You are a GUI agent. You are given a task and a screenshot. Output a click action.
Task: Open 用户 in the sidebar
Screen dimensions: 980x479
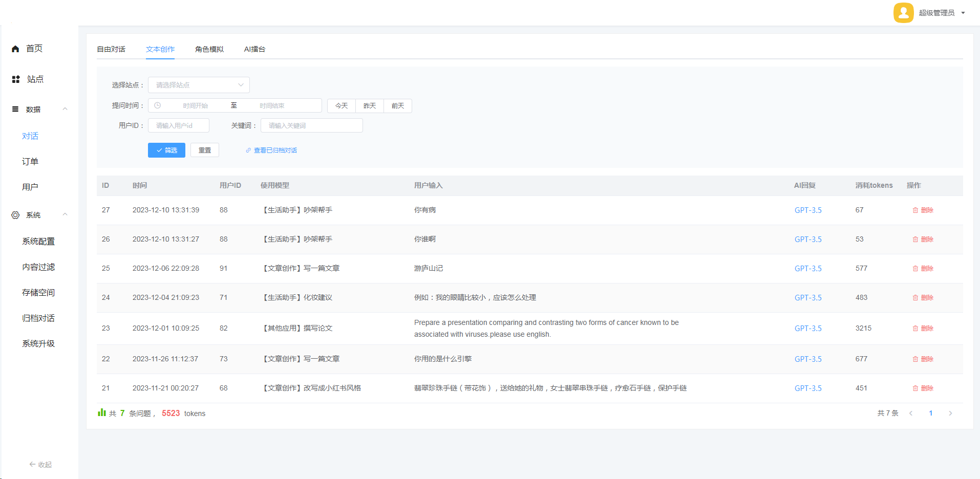30,187
